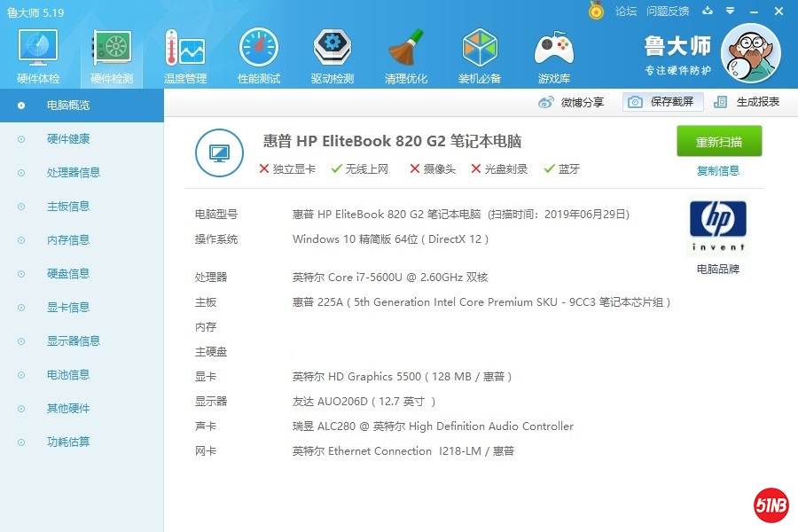This screenshot has height=532, width=798.
Task: Click the gold medal icon in title bar
Action: tap(597, 11)
